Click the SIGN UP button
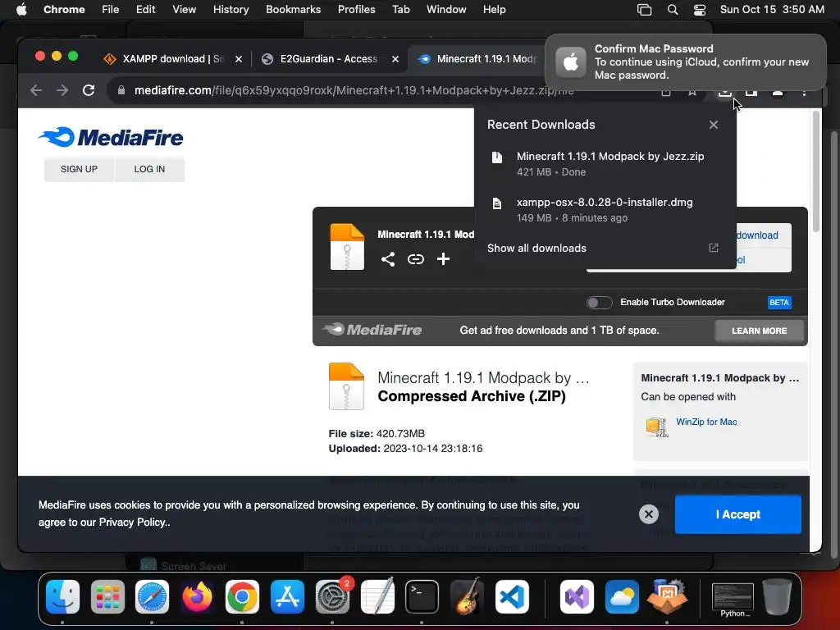Viewport: 840px width, 630px height. pyautogui.click(x=79, y=169)
